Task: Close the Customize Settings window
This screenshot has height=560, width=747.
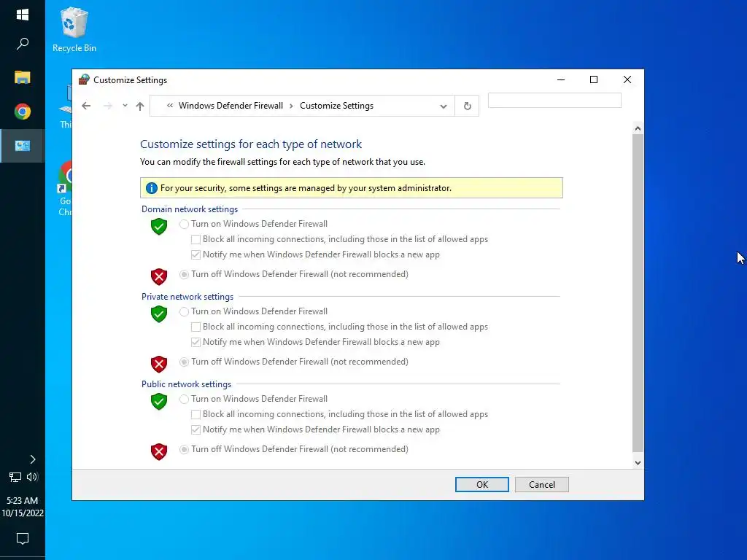Action: 627,79
